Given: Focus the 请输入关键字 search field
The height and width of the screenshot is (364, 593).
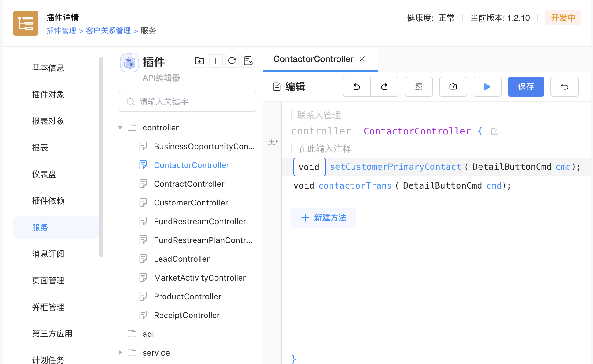Looking at the screenshot, I should coord(188,102).
